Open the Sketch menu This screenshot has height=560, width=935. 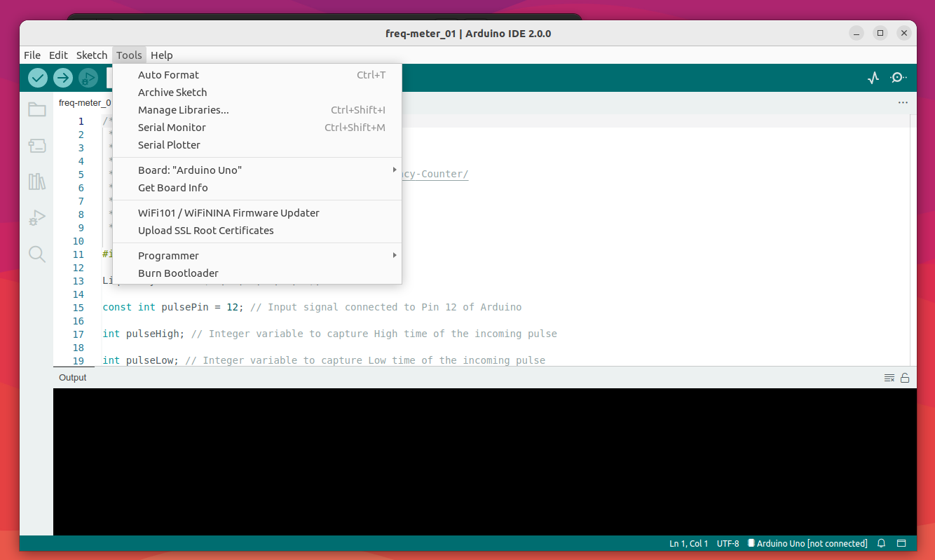click(92, 55)
